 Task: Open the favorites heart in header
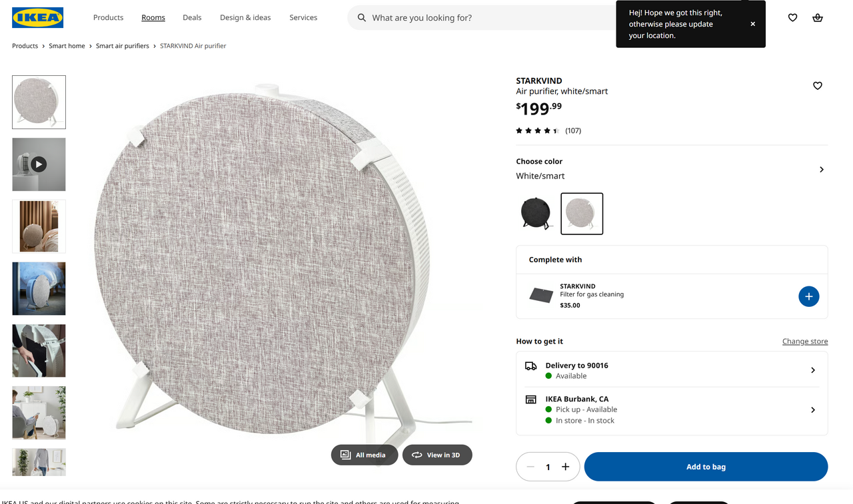pos(792,17)
